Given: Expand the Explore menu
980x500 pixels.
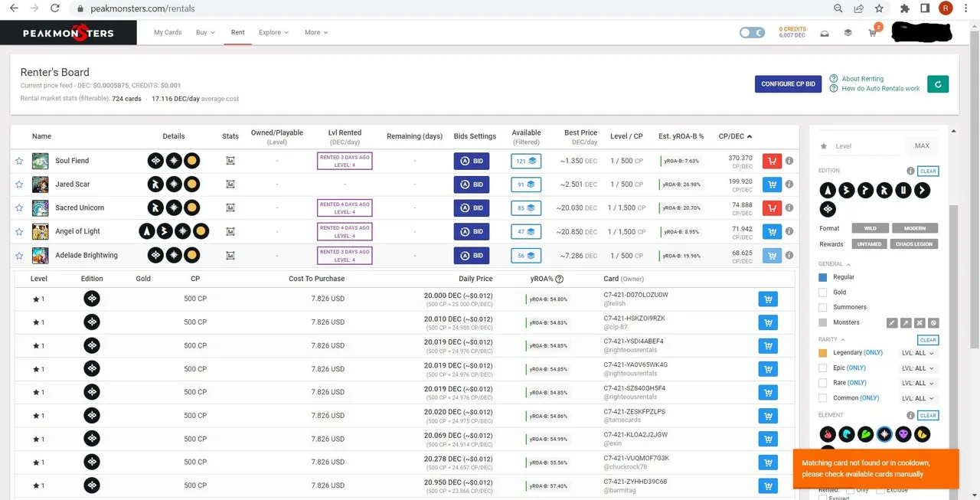Looking at the screenshot, I should pos(273,33).
